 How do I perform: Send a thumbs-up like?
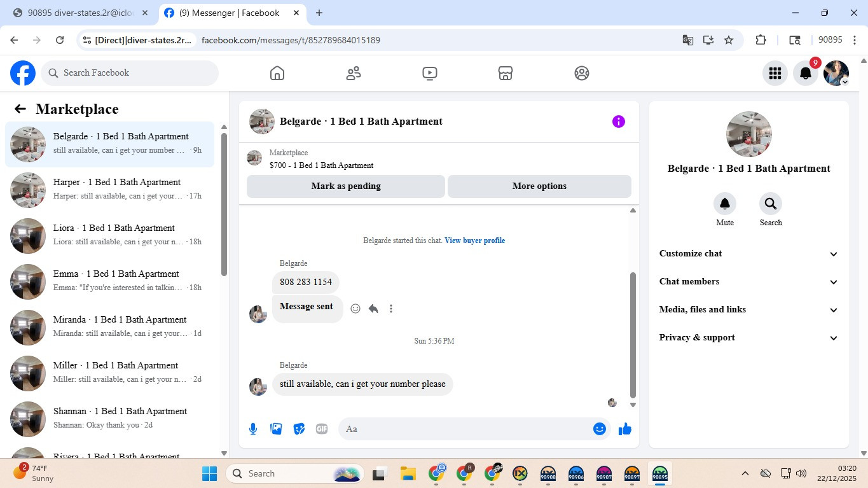(625, 429)
